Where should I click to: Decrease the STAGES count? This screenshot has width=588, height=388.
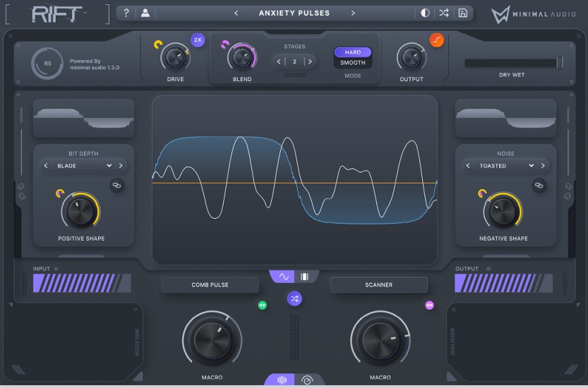click(x=279, y=61)
